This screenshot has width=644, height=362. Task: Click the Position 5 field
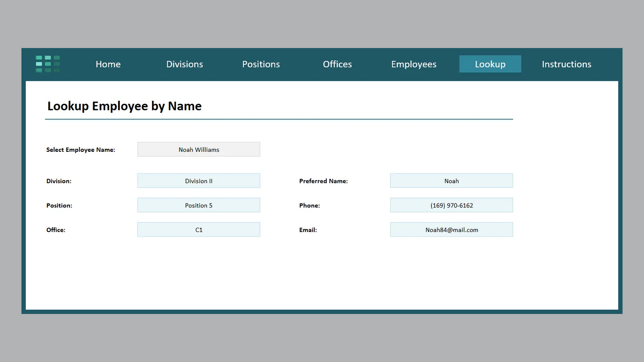(x=199, y=205)
